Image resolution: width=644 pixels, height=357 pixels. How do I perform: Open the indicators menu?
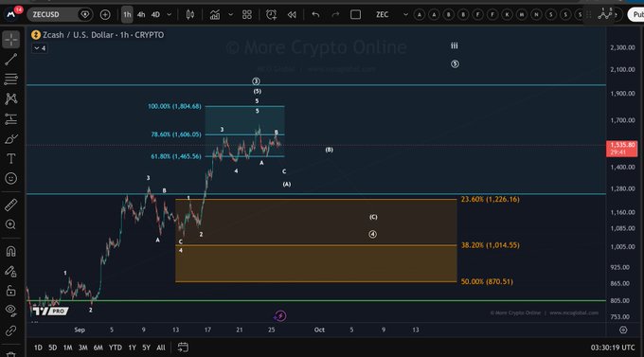click(x=214, y=15)
